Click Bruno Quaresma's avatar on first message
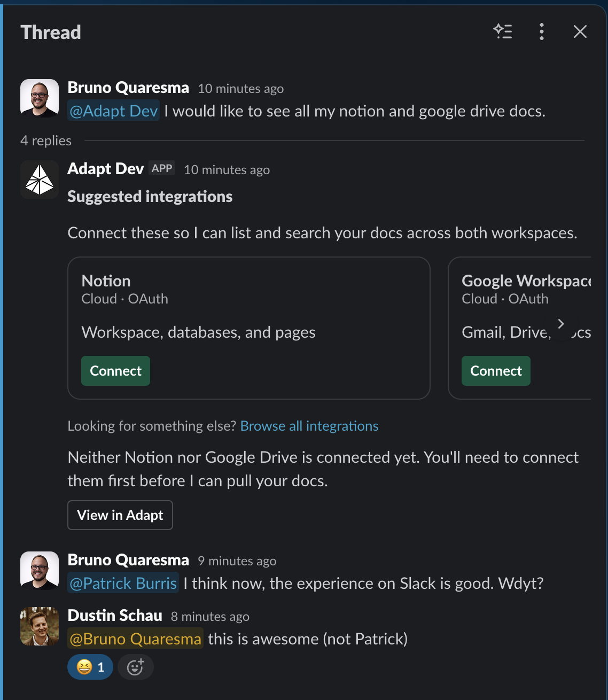 40,98
